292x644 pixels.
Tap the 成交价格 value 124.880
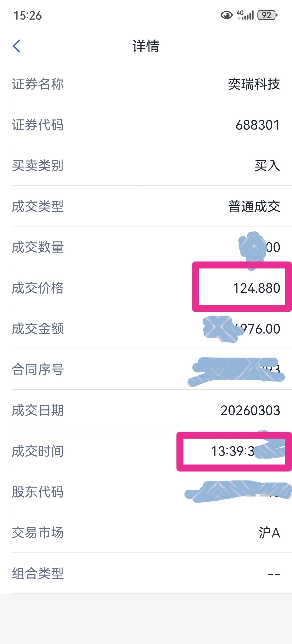point(256,288)
